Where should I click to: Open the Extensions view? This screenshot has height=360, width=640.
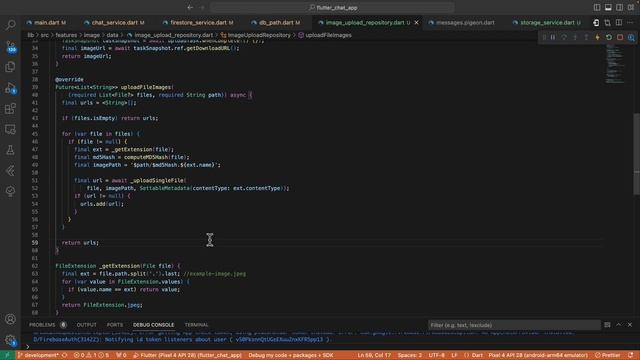point(10,109)
